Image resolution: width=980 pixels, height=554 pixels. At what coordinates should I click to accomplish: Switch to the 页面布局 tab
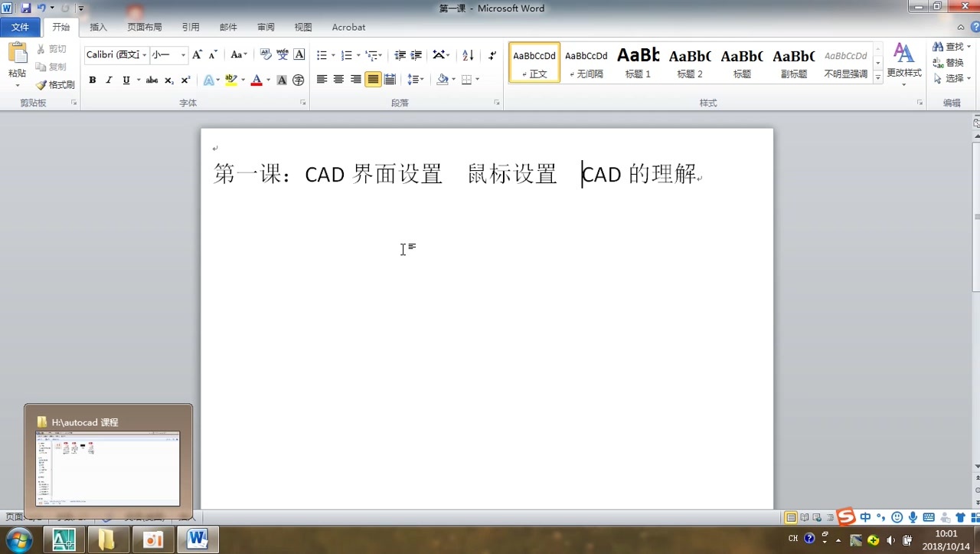(144, 27)
